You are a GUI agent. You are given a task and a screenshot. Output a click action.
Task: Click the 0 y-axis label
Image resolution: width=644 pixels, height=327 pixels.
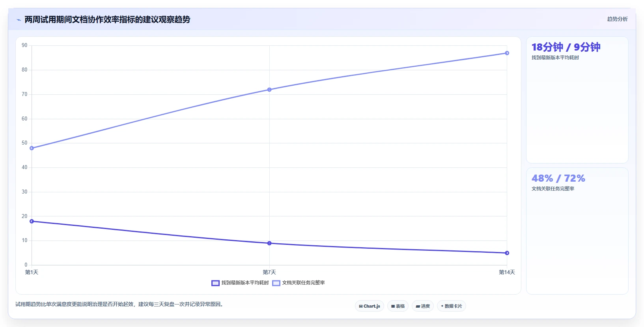[x=26, y=265]
